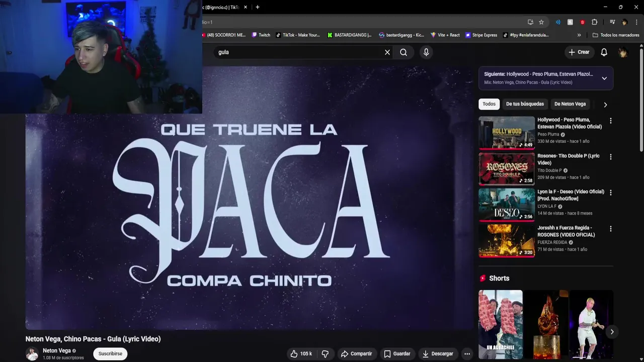Subscribe to Neton Vega with Suscribirse
Screen dimensions: 644x362
[x=110, y=354]
